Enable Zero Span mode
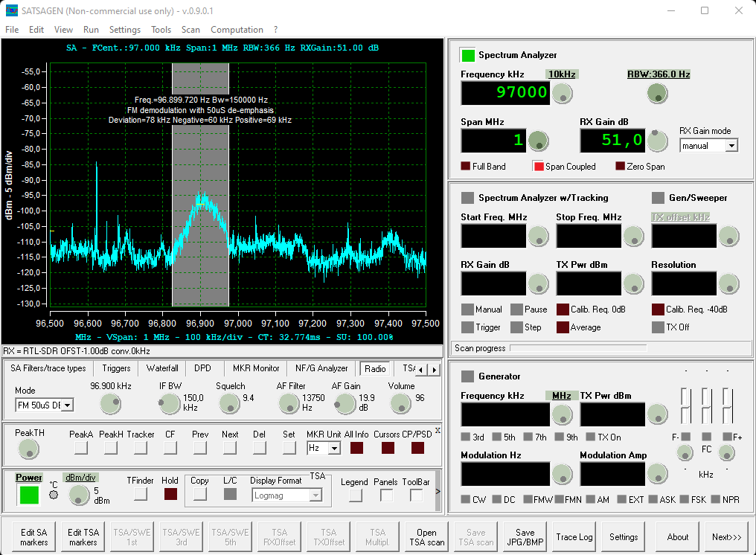 (x=620, y=166)
